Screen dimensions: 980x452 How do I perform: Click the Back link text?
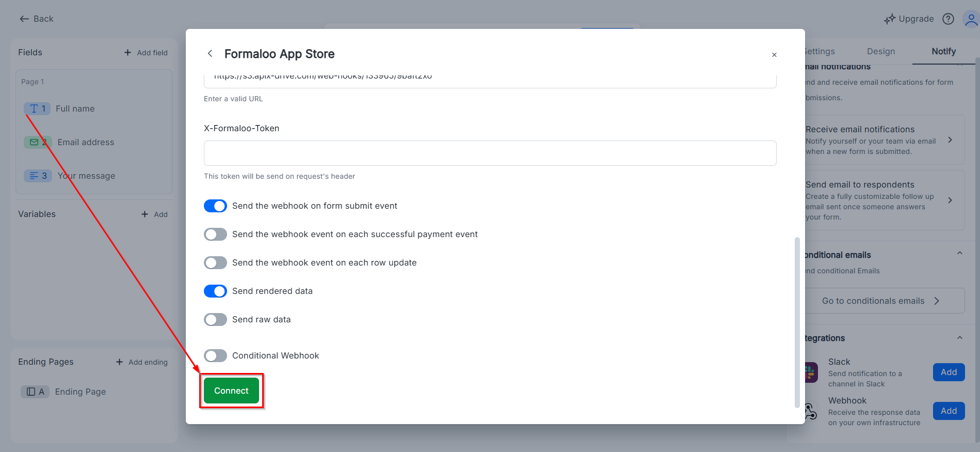(x=43, y=19)
